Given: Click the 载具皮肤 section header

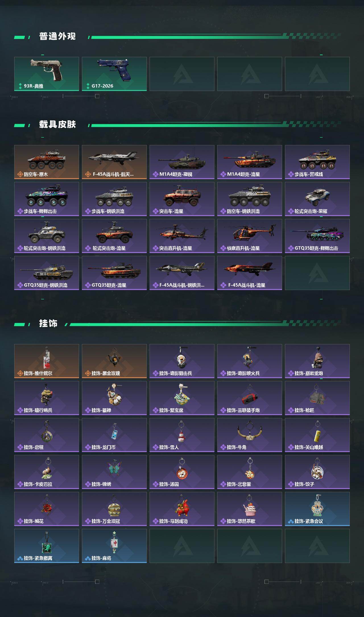Looking at the screenshot, I should click(57, 125).
